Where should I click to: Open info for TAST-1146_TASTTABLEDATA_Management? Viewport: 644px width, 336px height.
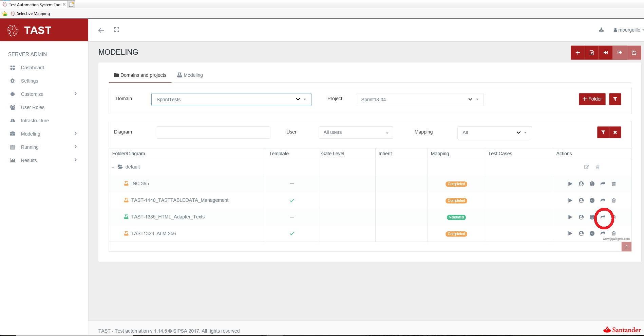592,200
